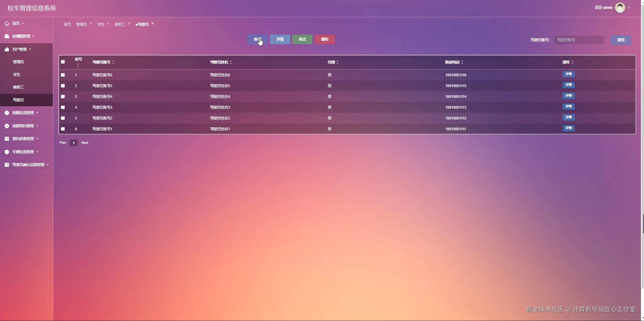
Task: Sort by 联系电话 column arrows
Action: [x=462, y=62]
